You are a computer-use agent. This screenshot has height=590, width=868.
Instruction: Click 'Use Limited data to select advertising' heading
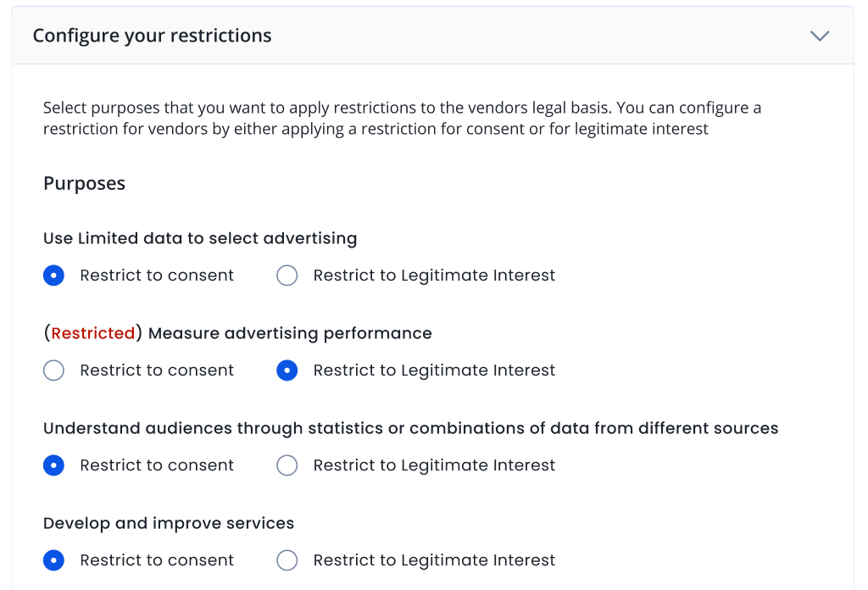coord(200,238)
